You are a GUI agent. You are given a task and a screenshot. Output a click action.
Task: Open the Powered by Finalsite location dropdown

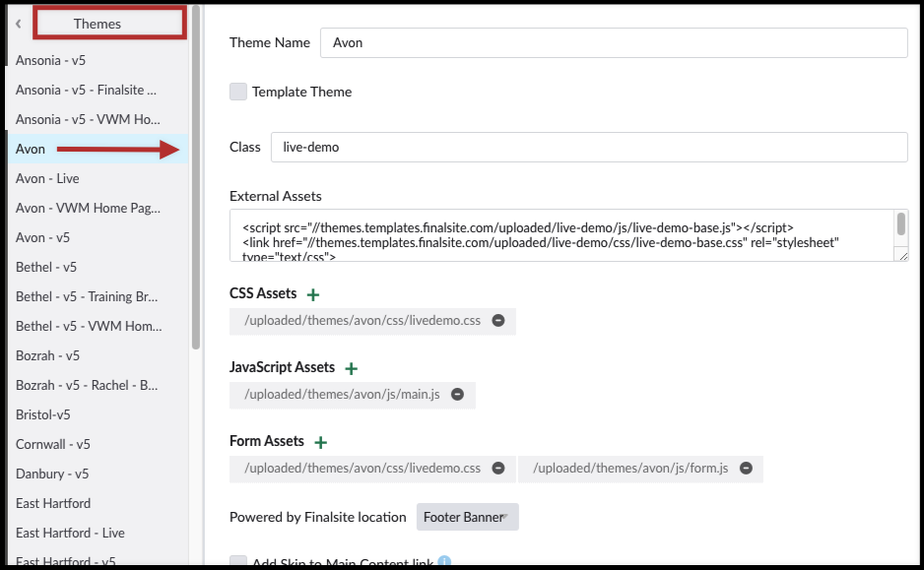click(x=467, y=517)
